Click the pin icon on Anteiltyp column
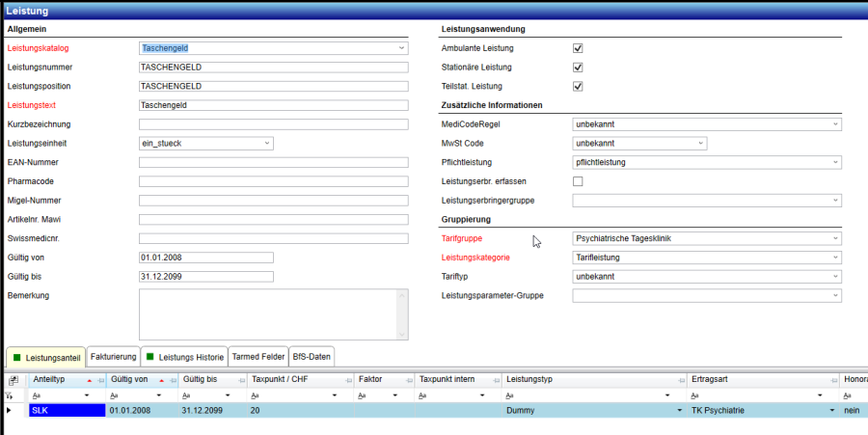The image size is (868, 435). (x=101, y=380)
